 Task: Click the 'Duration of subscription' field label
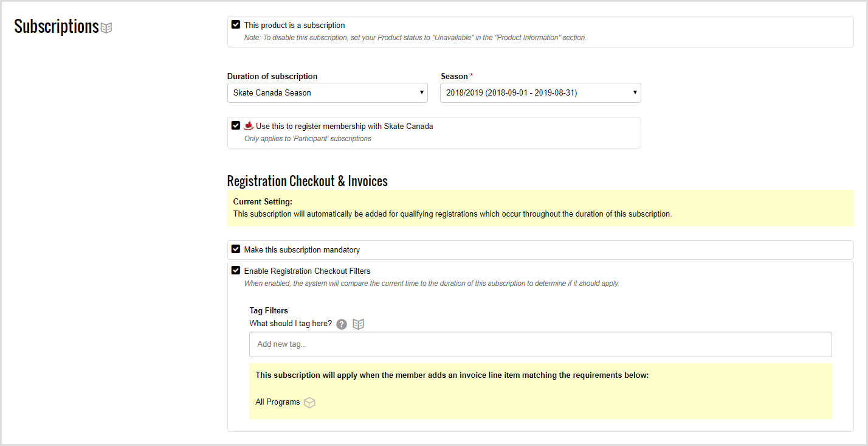272,77
